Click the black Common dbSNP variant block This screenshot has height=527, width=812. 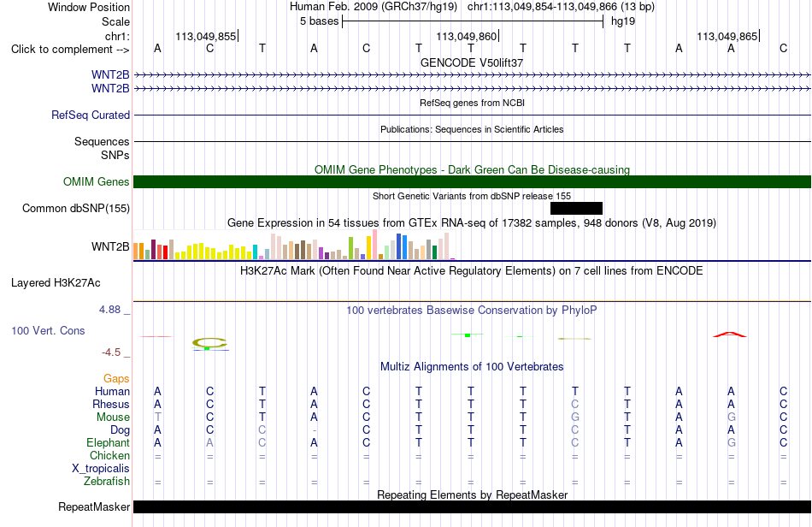point(576,208)
